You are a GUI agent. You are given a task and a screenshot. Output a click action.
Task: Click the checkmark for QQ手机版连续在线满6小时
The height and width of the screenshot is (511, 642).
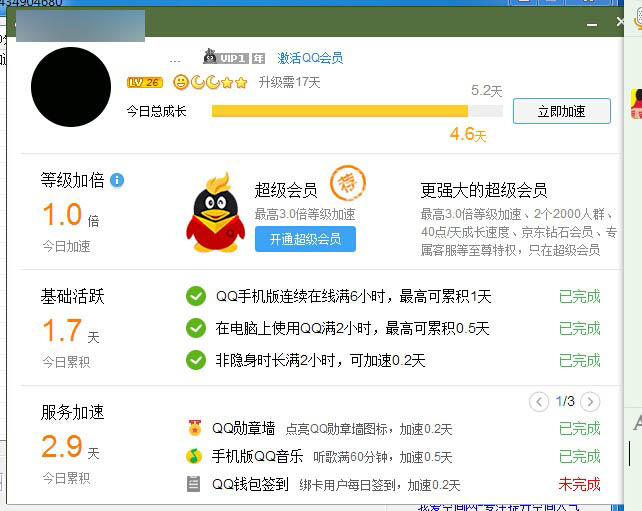(196, 296)
